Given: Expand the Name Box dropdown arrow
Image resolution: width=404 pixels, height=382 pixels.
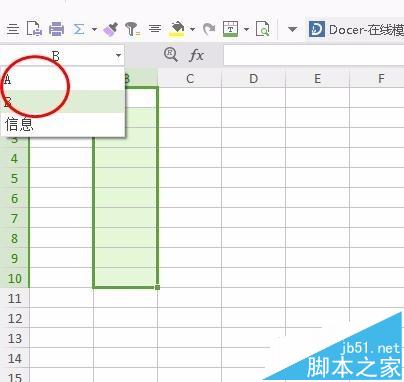Looking at the screenshot, I should coord(118,55).
